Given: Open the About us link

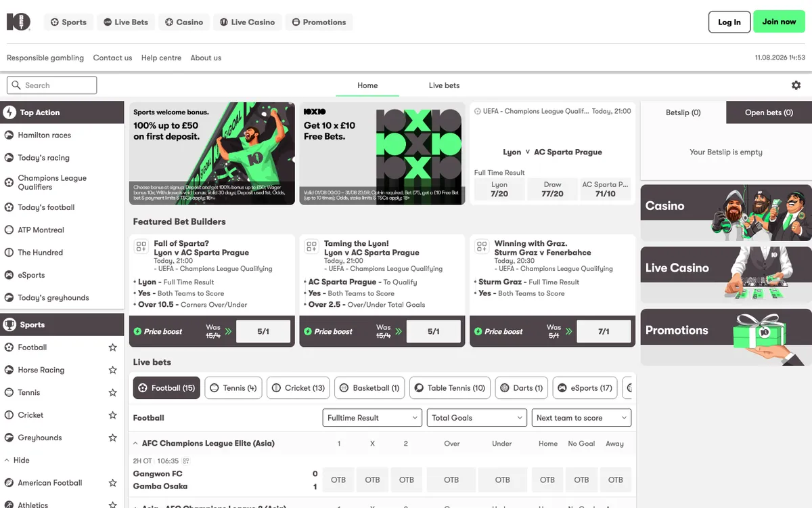Looking at the screenshot, I should point(206,58).
